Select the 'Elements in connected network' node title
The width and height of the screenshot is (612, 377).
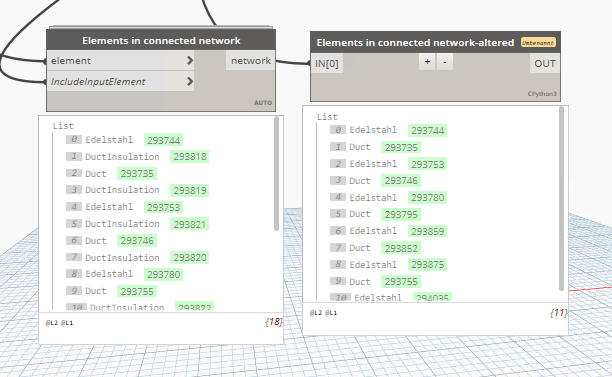161,41
